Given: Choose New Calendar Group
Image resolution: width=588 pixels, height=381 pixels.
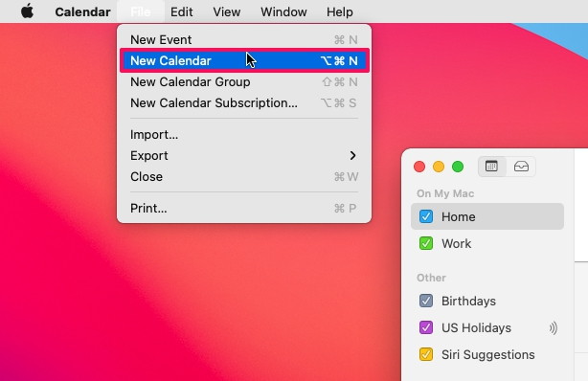Looking at the screenshot, I should pyautogui.click(x=244, y=81).
